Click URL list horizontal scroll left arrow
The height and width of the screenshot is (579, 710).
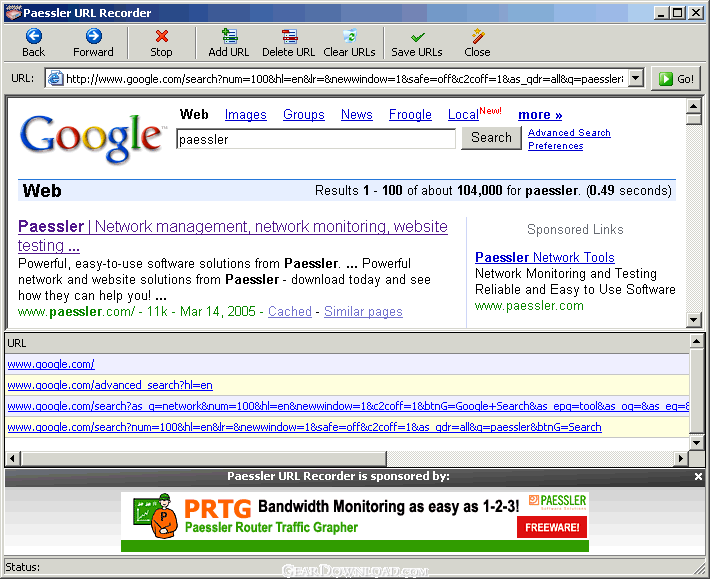(x=12, y=459)
